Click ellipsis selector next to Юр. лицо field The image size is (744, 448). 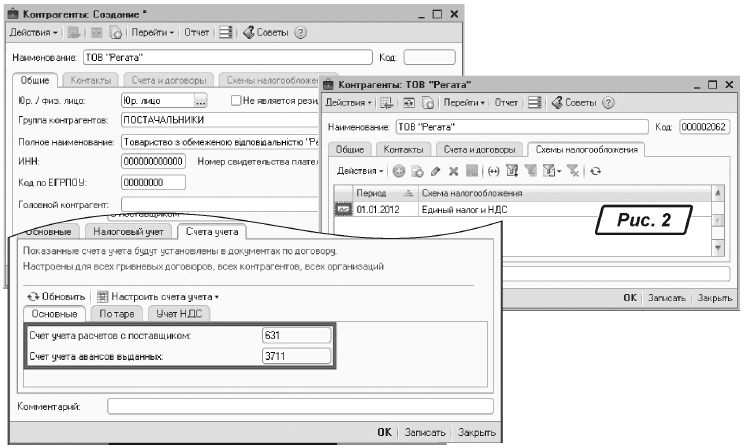click(x=200, y=100)
